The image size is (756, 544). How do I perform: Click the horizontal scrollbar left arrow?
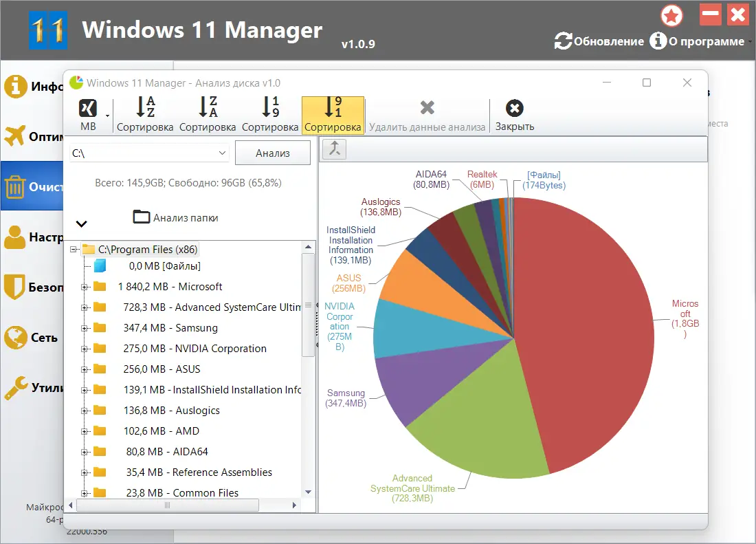71,505
